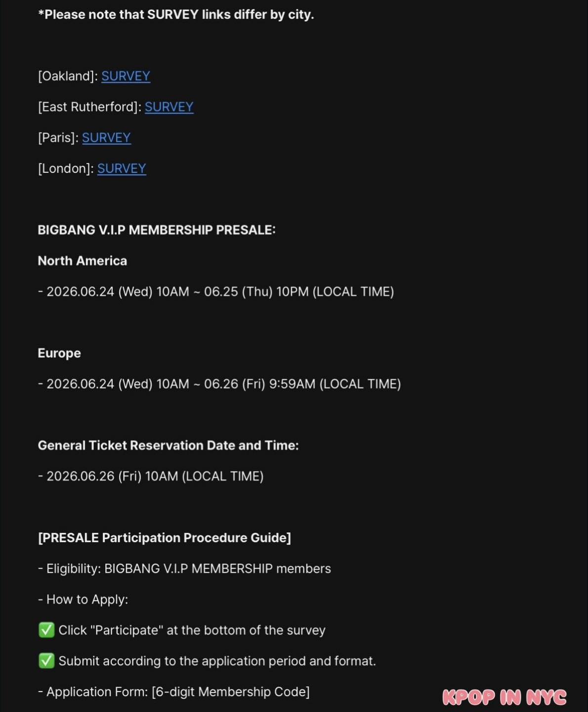Image resolution: width=588 pixels, height=712 pixels.
Task: Click the Europe presale date line
Action: (x=219, y=384)
